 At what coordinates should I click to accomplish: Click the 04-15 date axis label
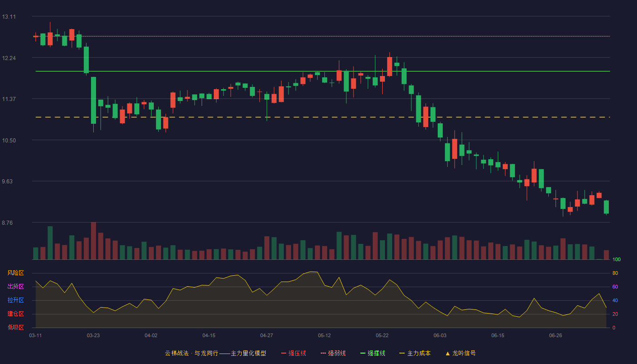coord(209,335)
